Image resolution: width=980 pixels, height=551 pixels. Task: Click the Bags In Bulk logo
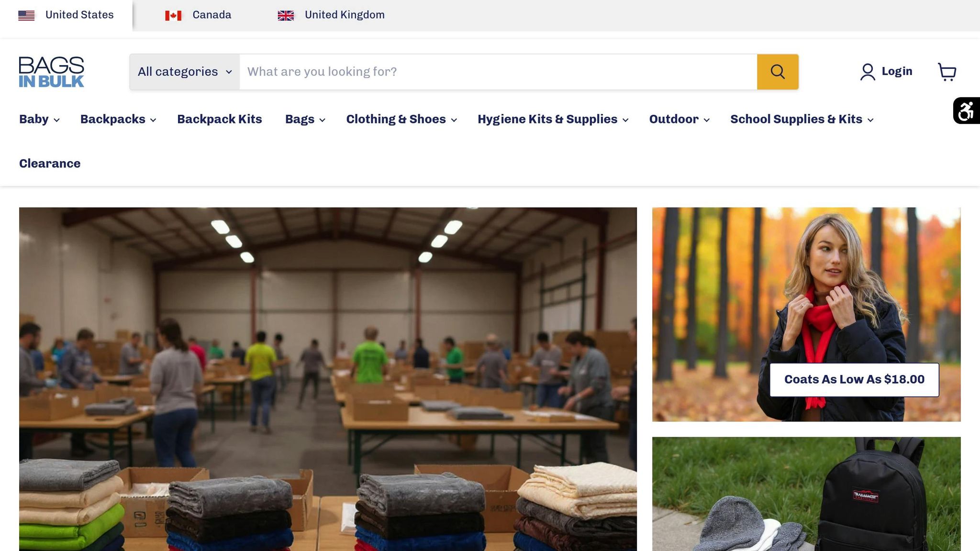(51, 72)
